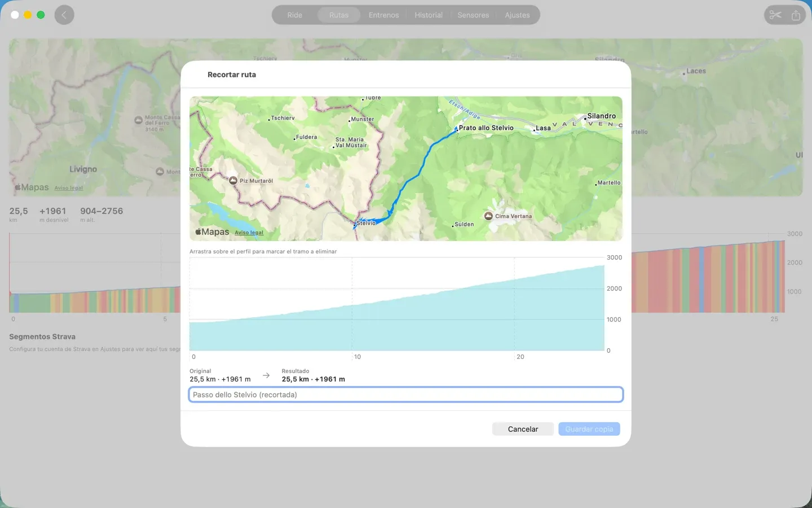The image size is (812, 508).
Task: Switch to the Rutas tab
Action: pyautogui.click(x=339, y=15)
